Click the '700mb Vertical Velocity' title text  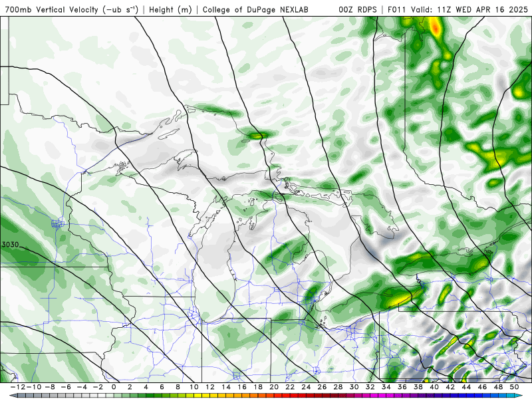click(x=52, y=10)
